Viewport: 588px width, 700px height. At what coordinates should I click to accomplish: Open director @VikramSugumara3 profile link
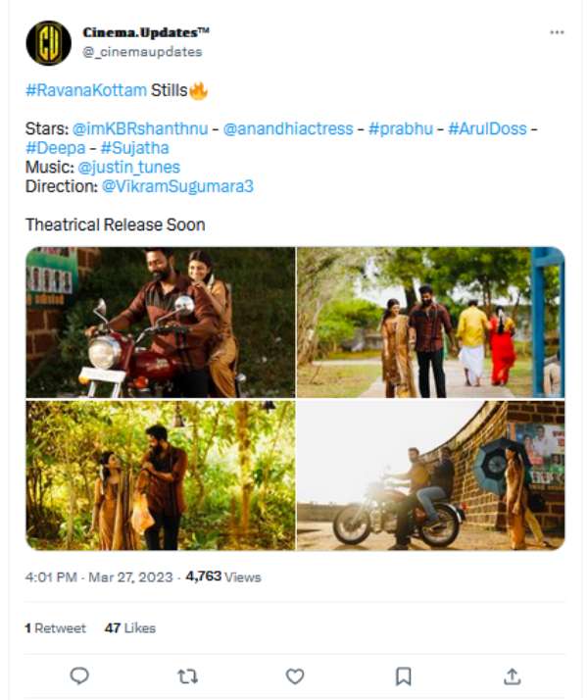point(177,185)
